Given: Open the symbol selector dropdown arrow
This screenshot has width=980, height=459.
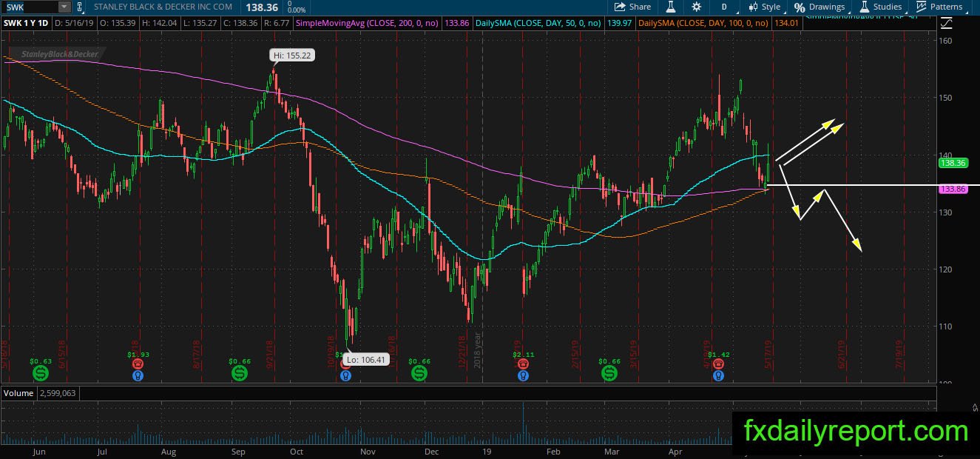Looking at the screenshot, I should pyautogui.click(x=64, y=7).
